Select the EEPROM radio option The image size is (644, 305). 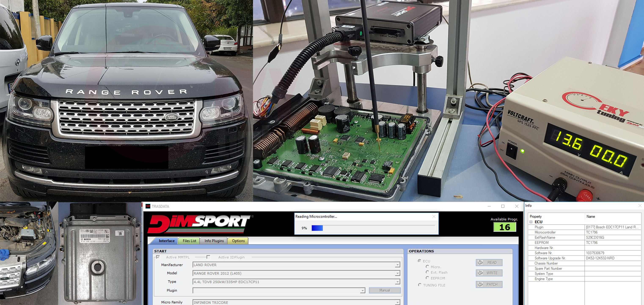427,278
